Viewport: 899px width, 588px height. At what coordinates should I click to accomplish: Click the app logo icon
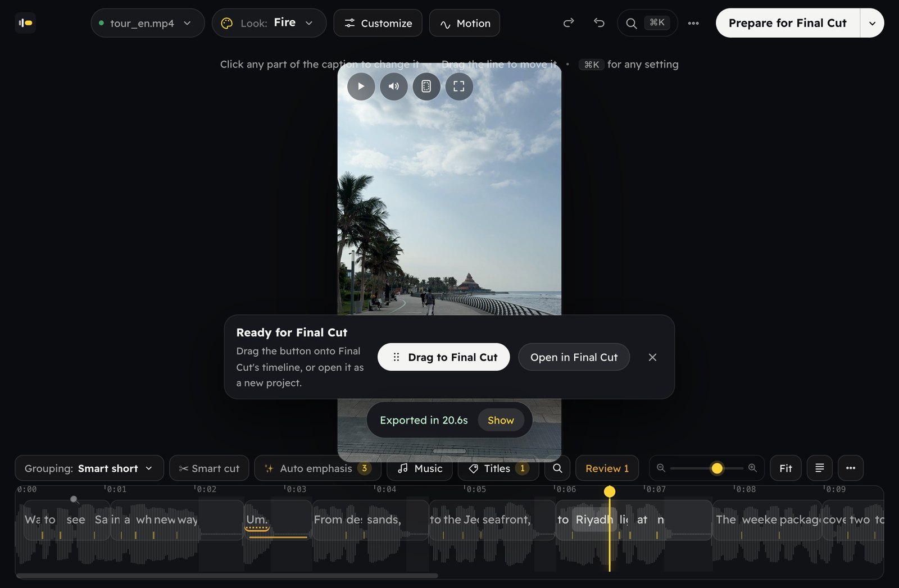click(x=25, y=23)
